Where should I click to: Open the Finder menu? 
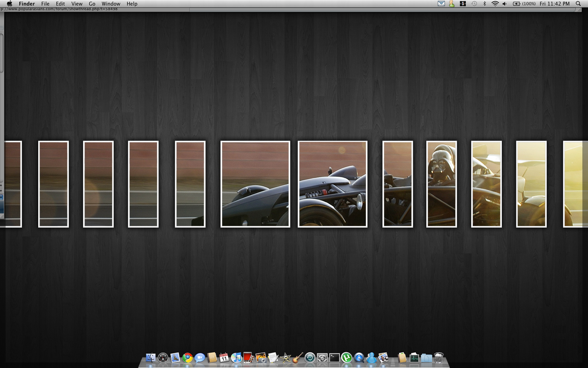(x=27, y=4)
